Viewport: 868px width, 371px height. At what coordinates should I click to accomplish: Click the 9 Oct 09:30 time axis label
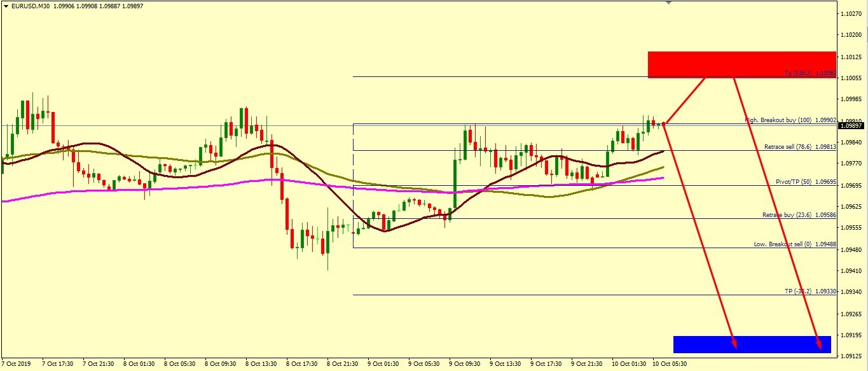point(464,364)
